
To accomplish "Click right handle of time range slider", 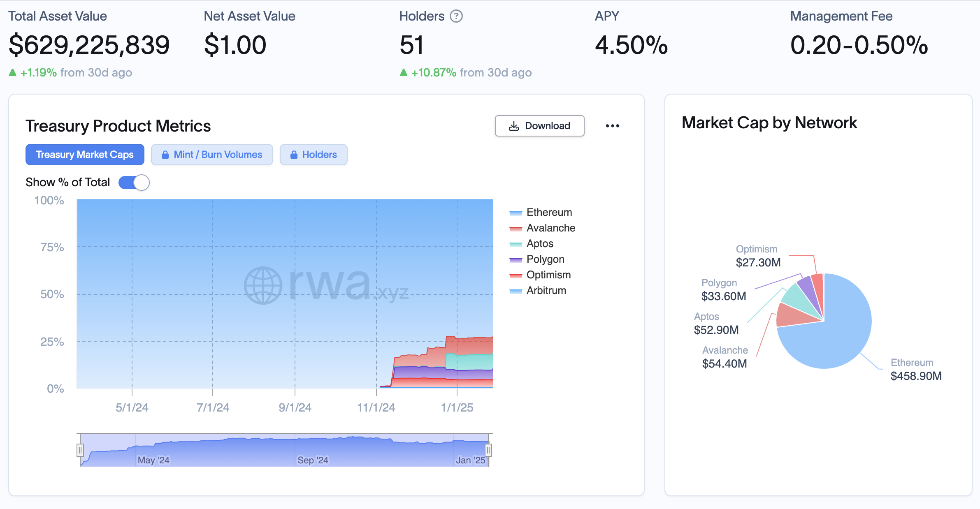I will 488,450.
